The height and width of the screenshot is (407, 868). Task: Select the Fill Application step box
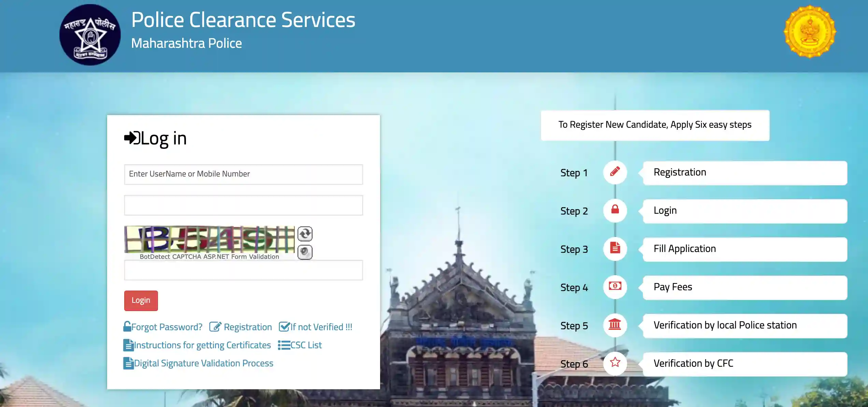pos(745,249)
